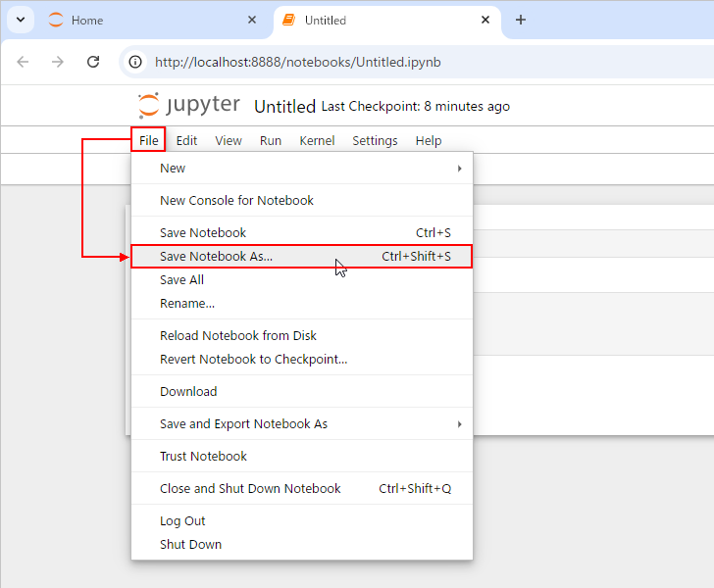Open the browser tab search dropdown

20,20
